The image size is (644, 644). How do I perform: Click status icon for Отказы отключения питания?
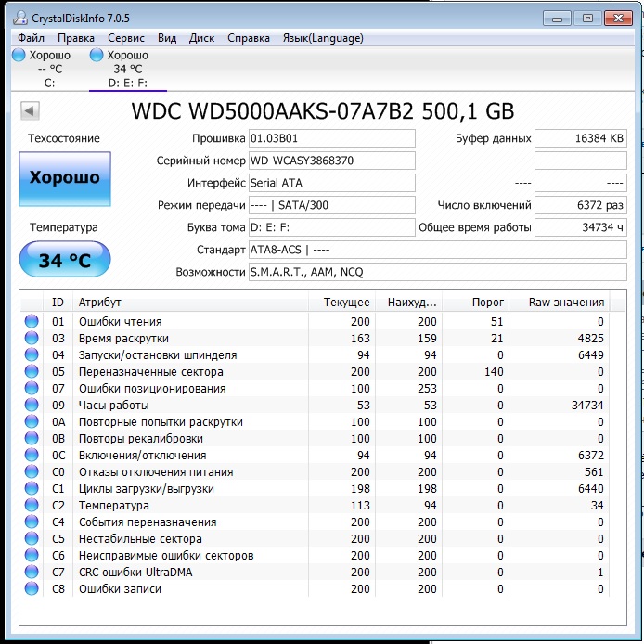point(32,471)
